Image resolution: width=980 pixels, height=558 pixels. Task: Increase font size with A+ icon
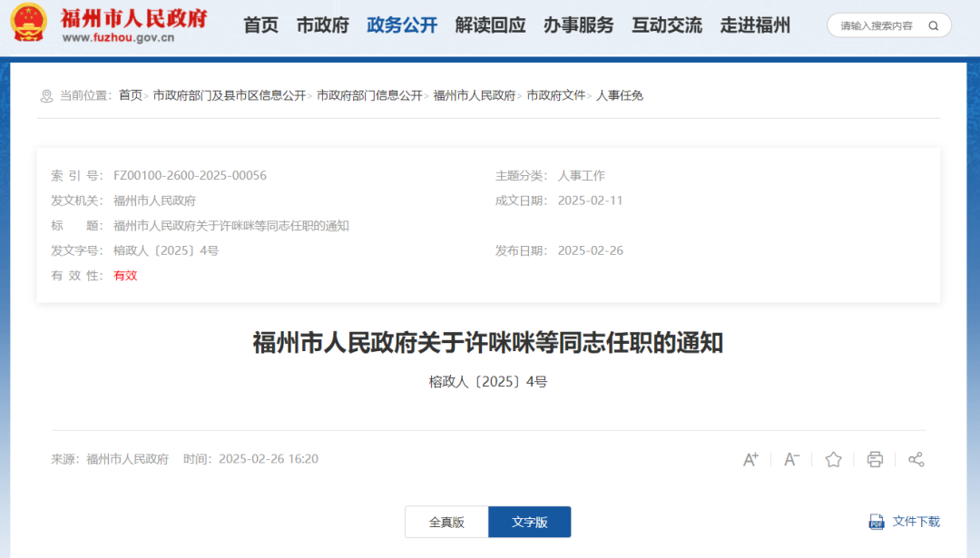click(x=750, y=459)
